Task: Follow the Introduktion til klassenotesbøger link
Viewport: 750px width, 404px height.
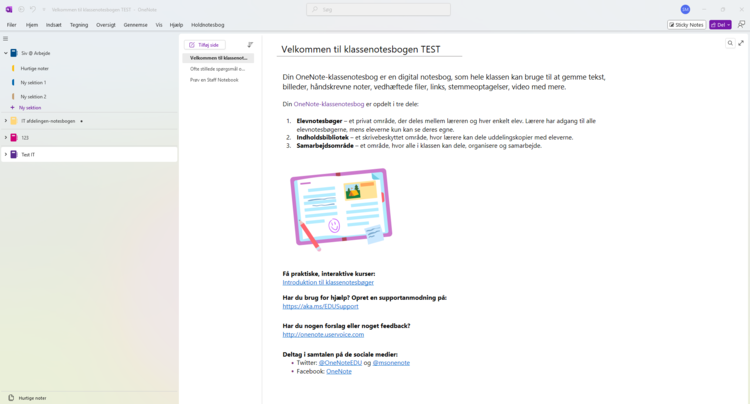Action: [328, 283]
